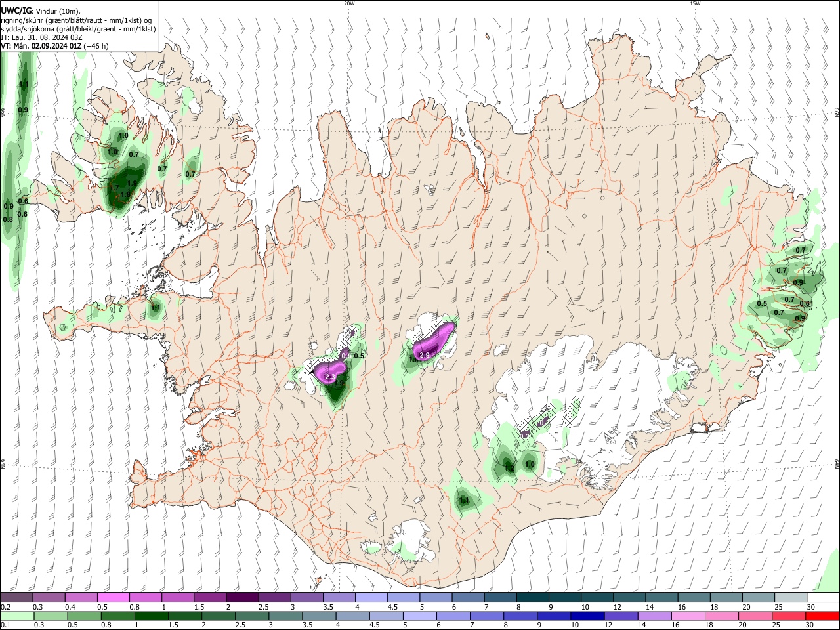Pick the dark teal swatch after 8 in the upper scale
This screenshot has width=840, height=630.
532,597
